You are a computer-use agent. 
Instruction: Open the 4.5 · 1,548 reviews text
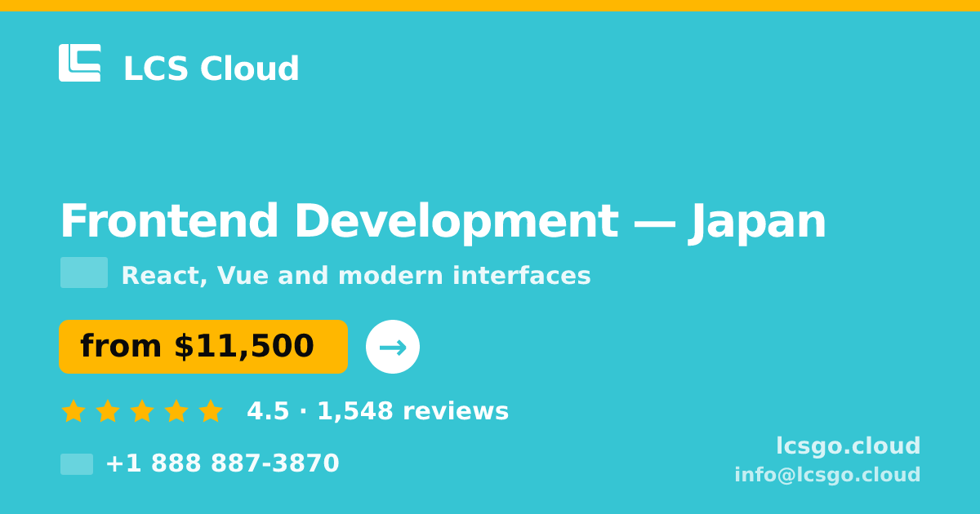tap(377, 411)
